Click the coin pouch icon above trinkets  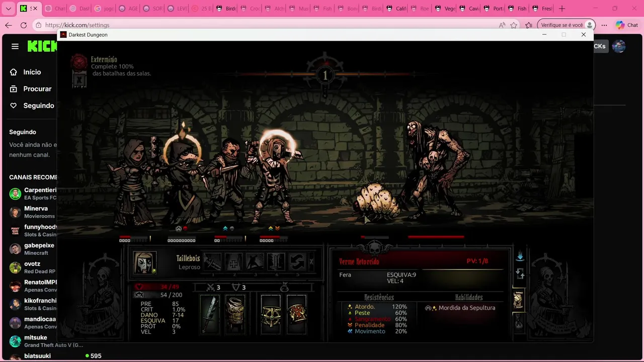click(x=284, y=287)
